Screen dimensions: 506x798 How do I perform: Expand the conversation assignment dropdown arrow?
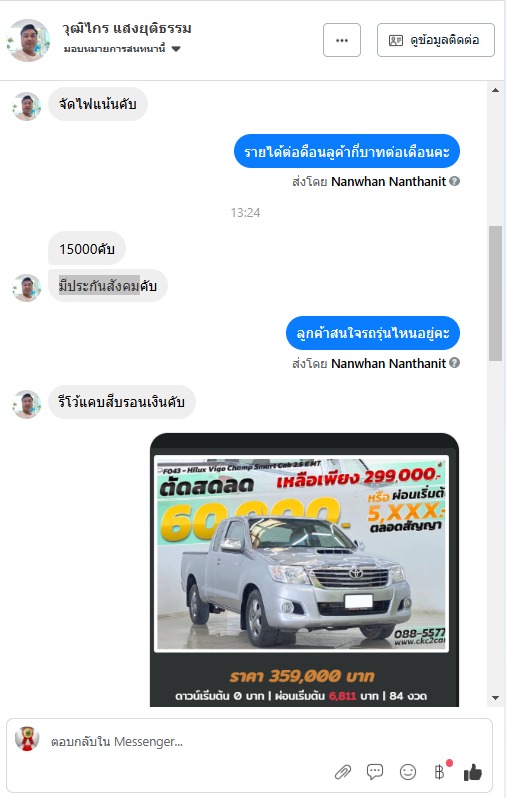pos(176,49)
